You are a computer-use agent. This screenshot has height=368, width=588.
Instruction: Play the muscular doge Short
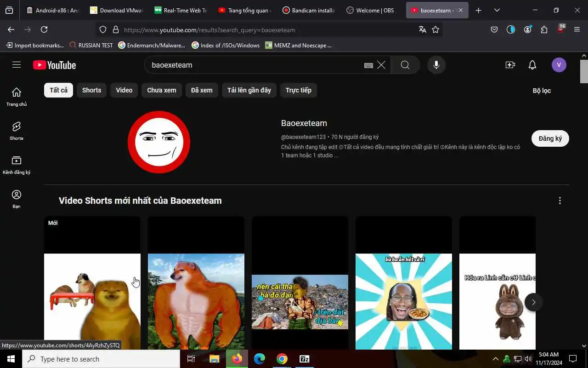(x=196, y=283)
